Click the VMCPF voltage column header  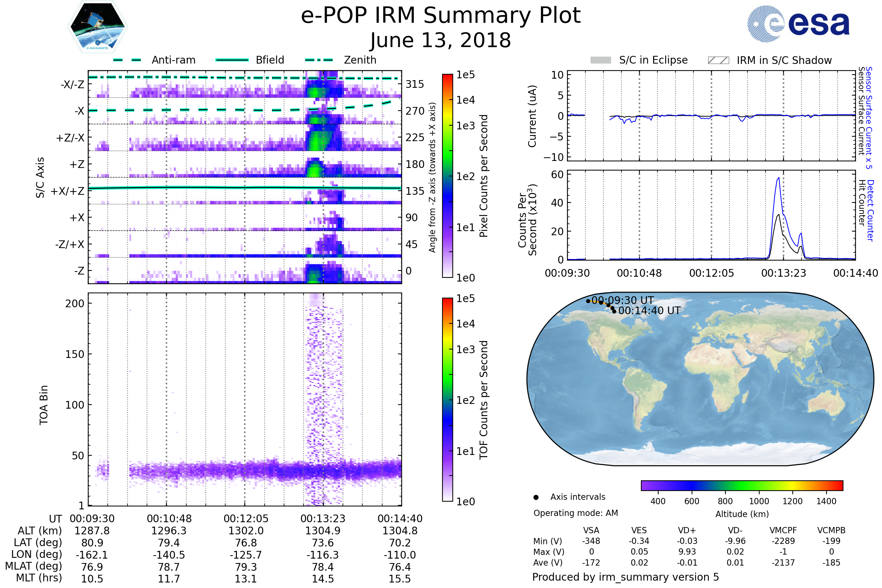point(783,530)
